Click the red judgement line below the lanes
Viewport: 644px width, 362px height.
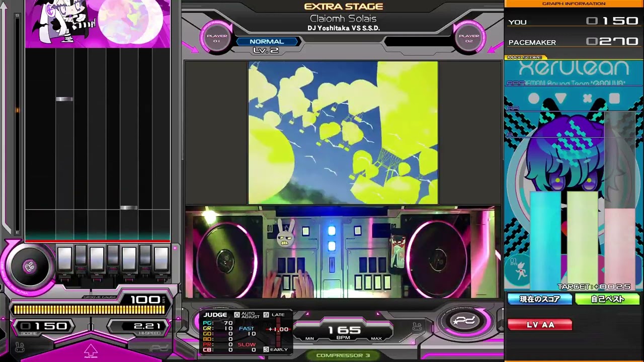click(98, 241)
